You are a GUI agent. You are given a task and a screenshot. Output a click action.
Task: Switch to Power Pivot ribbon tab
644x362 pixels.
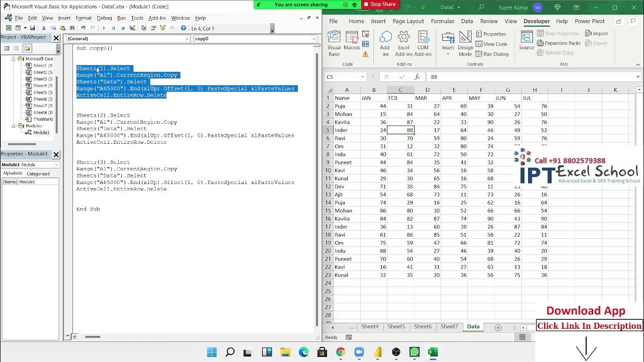pos(590,21)
